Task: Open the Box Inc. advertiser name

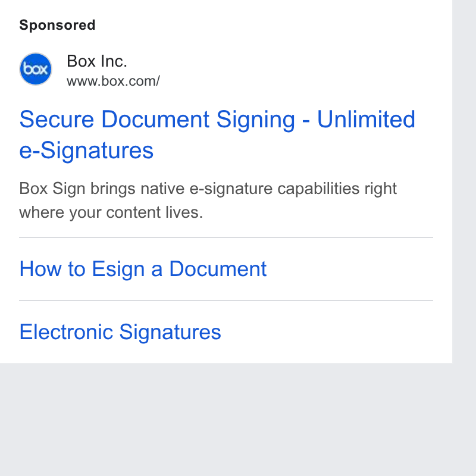Action: tap(97, 61)
